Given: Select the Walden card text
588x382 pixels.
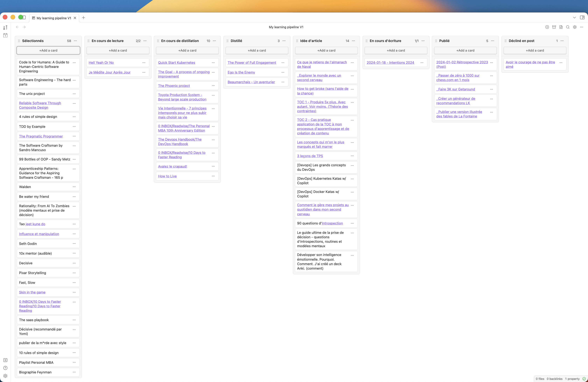Looking at the screenshot, I should (x=25, y=187).
